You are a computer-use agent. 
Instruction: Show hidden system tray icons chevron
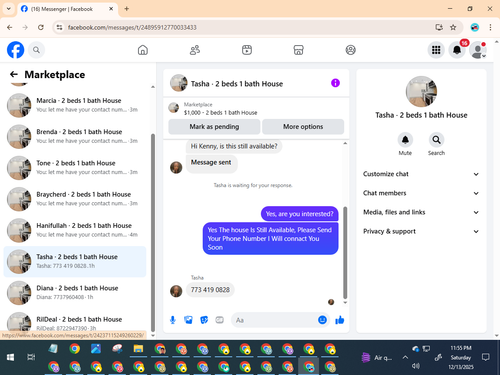405,357
